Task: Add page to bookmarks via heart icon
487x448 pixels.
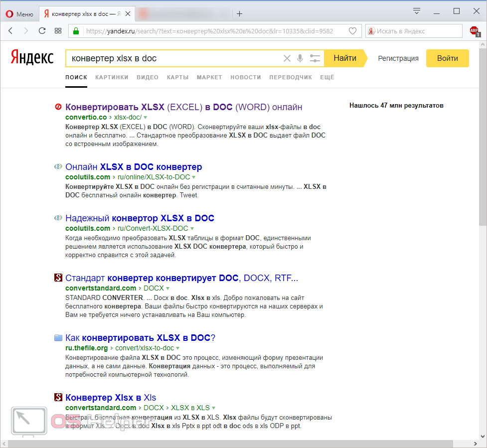Action: pos(352,31)
